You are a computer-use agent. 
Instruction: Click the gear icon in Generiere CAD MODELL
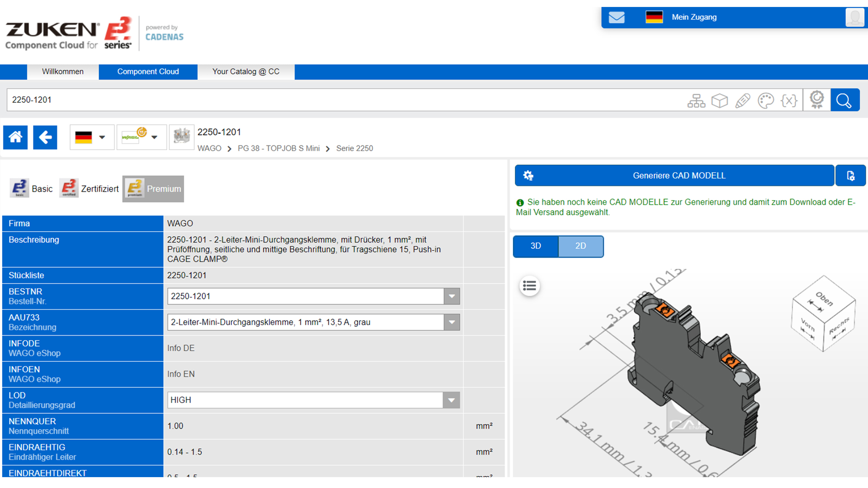528,175
